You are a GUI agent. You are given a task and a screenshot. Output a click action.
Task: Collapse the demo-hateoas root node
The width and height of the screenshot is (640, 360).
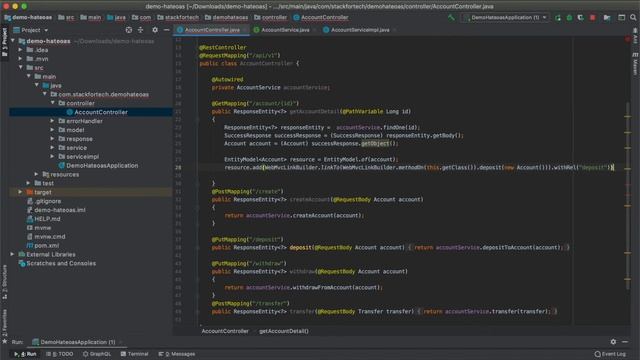pyautogui.click(x=13, y=41)
